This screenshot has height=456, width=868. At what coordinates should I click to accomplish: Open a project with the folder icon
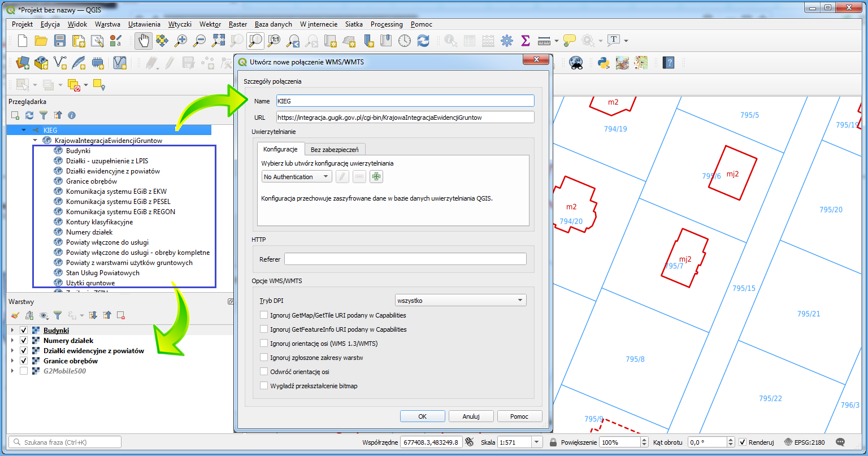pyautogui.click(x=41, y=41)
